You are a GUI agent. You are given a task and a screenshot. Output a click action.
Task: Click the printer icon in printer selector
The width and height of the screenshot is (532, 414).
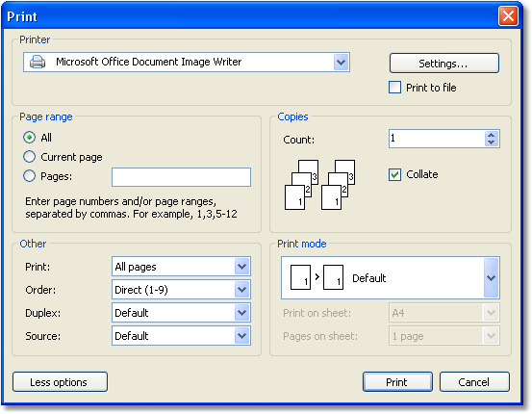[x=38, y=63]
